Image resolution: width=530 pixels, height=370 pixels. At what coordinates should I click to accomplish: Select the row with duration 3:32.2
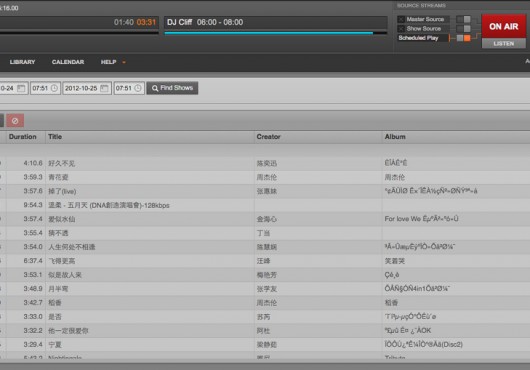(x=265, y=331)
